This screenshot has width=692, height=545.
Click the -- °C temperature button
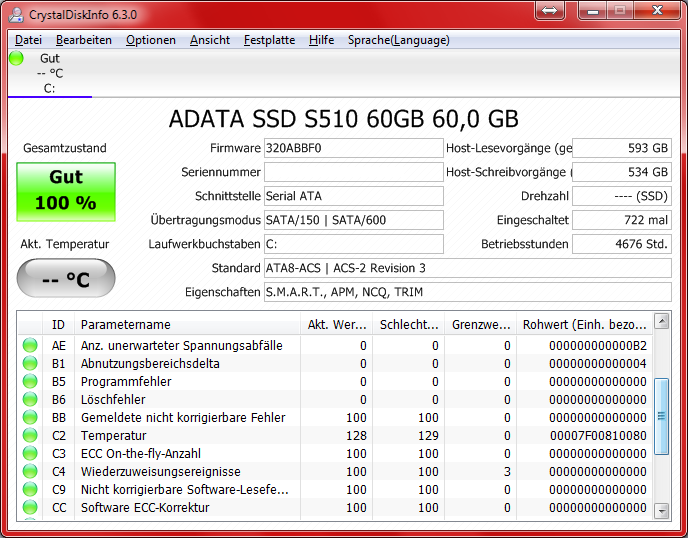66,278
